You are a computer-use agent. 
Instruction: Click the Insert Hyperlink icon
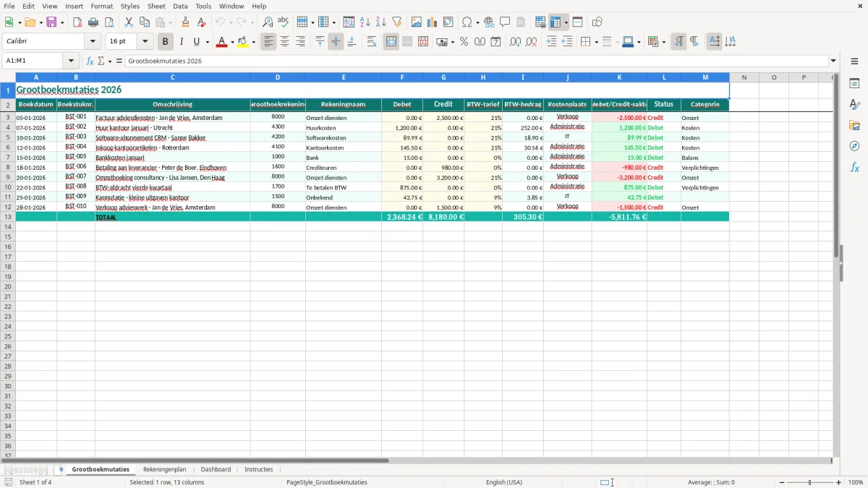(489, 22)
